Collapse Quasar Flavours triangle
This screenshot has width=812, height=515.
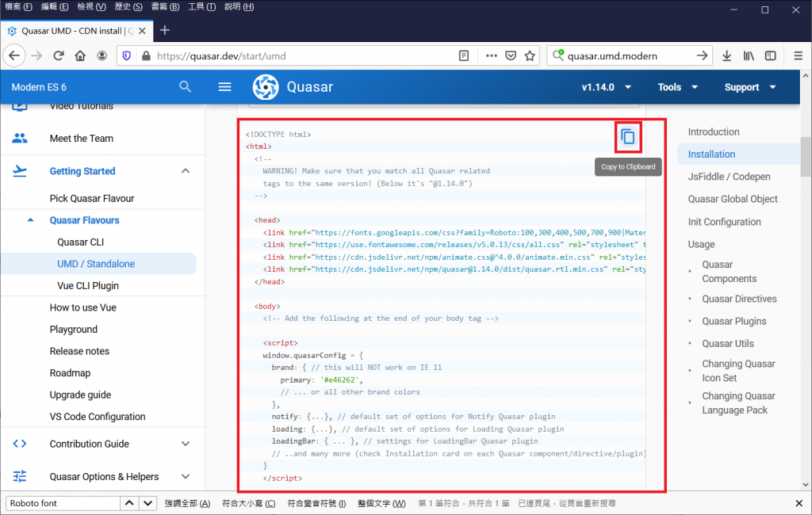(x=31, y=220)
